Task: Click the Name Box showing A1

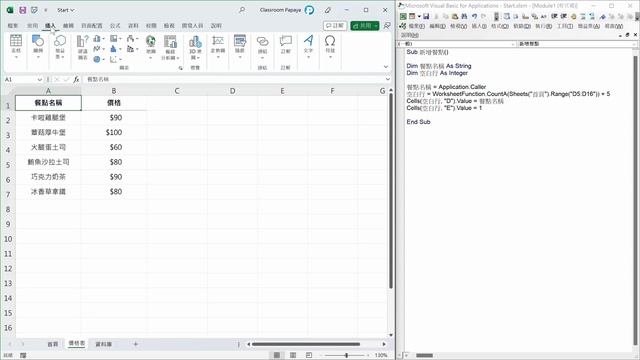Action: pos(20,80)
